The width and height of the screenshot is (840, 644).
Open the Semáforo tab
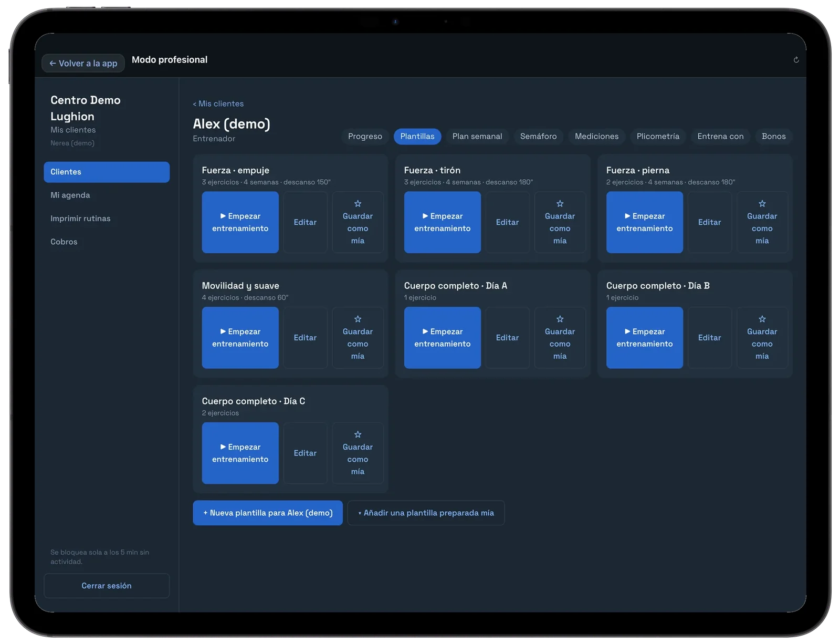(538, 136)
